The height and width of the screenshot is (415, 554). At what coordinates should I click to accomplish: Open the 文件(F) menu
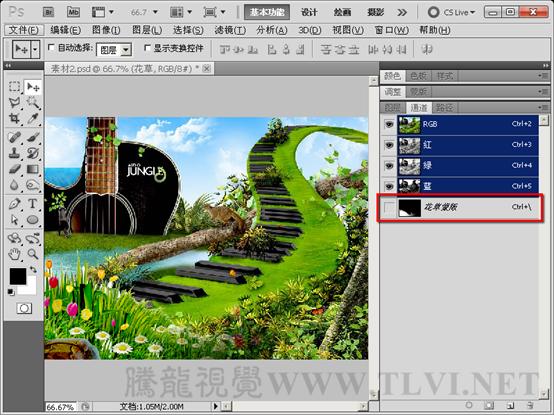24,30
